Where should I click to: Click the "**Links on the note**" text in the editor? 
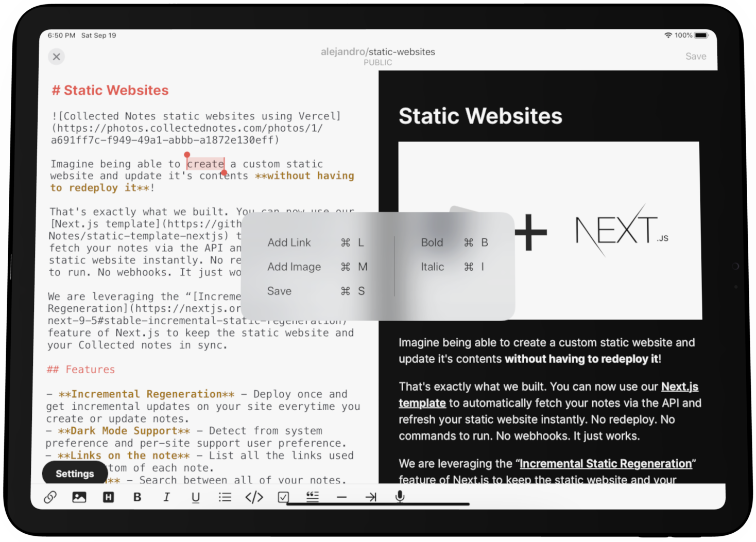124,456
